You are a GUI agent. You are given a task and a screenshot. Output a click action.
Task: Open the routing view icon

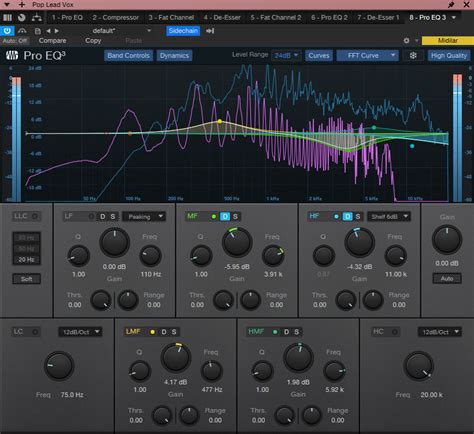pyautogui.click(x=37, y=18)
